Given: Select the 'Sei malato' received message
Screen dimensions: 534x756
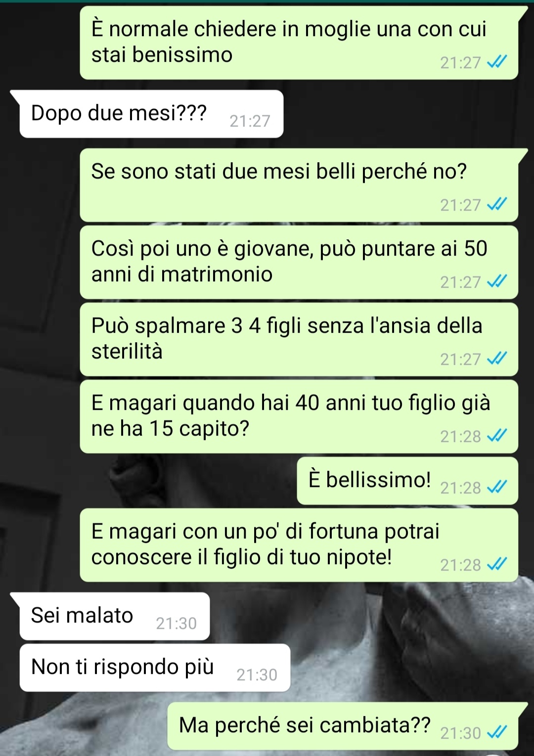Looking at the screenshot, I should coord(114,616).
